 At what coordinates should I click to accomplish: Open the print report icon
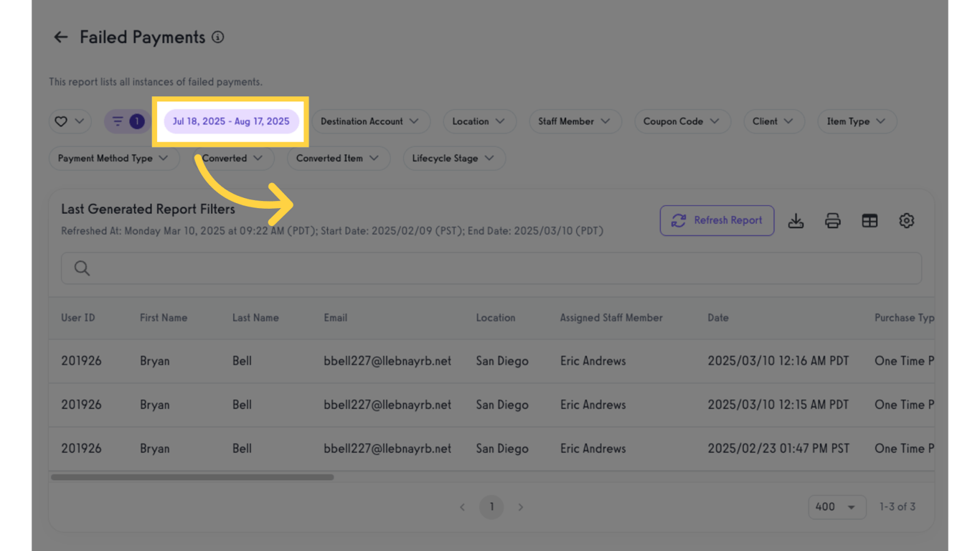(832, 221)
